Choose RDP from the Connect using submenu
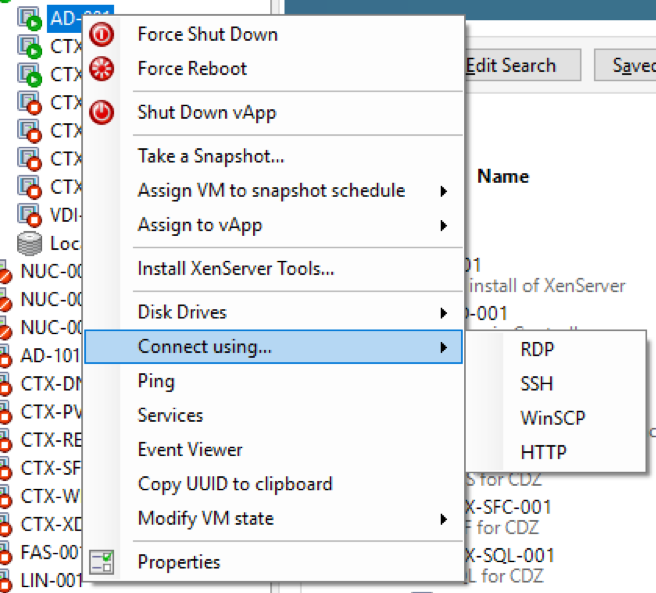The image size is (656, 593). 537,350
